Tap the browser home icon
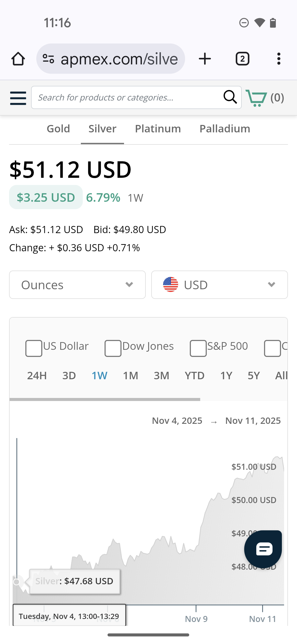Screen dimensions: 297x644 (x=18, y=59)
